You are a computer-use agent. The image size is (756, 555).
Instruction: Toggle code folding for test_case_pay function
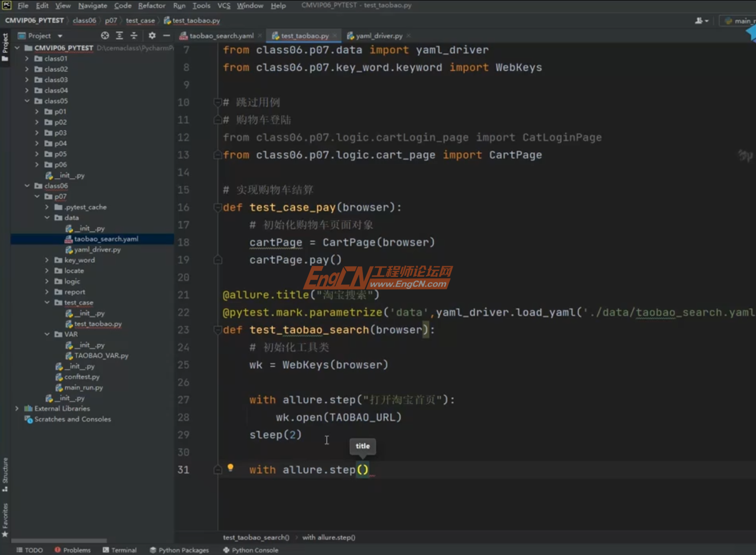tap(218, 208)
